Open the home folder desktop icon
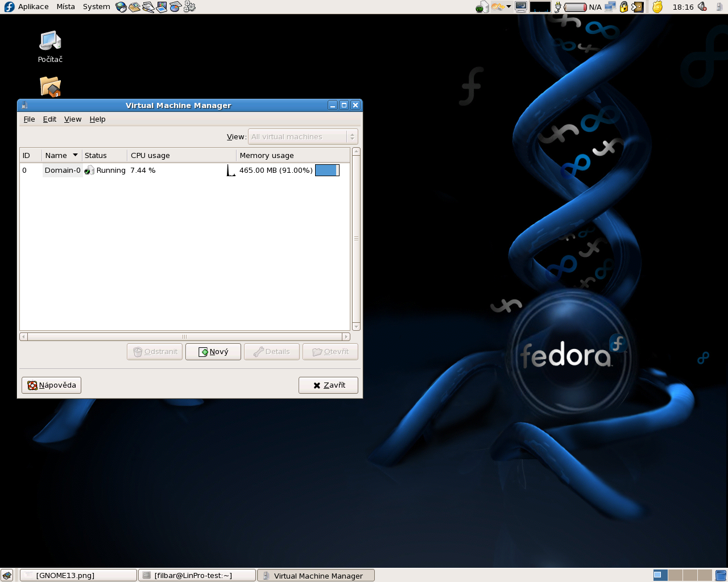This screenshot has height=582, width=728. [50, 86]
